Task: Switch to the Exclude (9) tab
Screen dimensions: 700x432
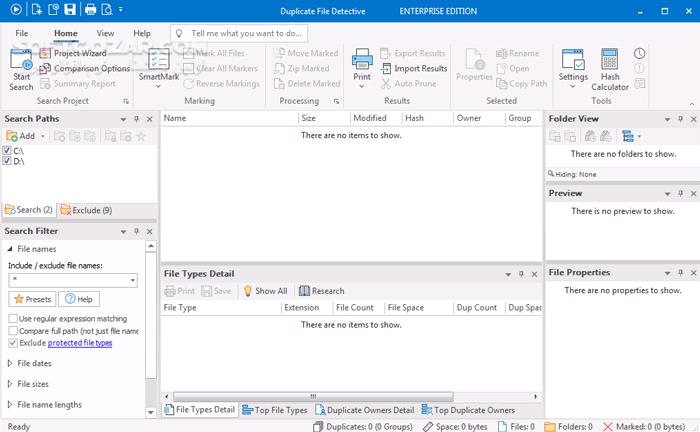Action: (x=86, y=210)
